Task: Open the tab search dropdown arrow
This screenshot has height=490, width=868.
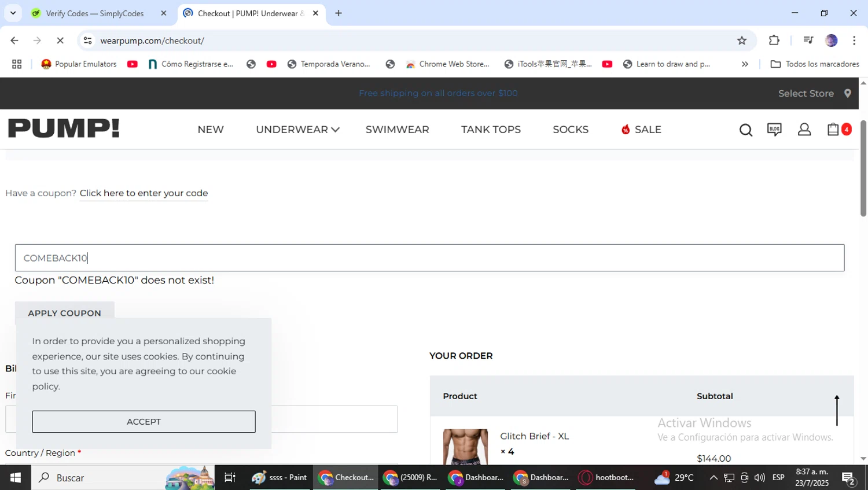Action: pos(13,13)
